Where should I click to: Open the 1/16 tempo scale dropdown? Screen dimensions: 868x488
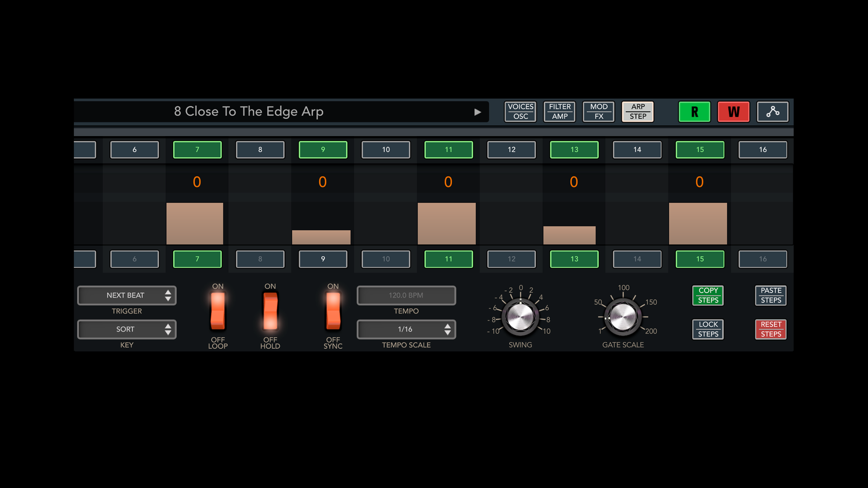406,329
